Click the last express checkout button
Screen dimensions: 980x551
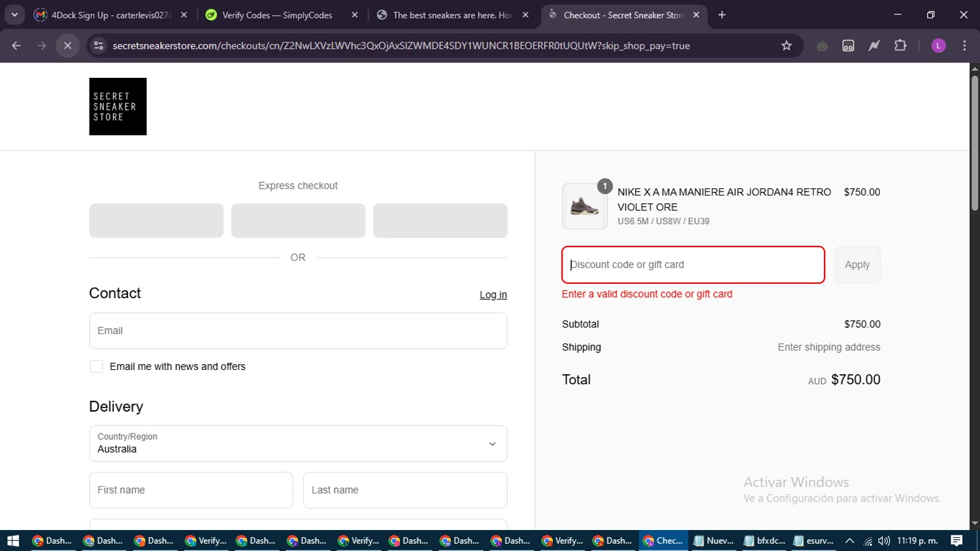[440, 220]
